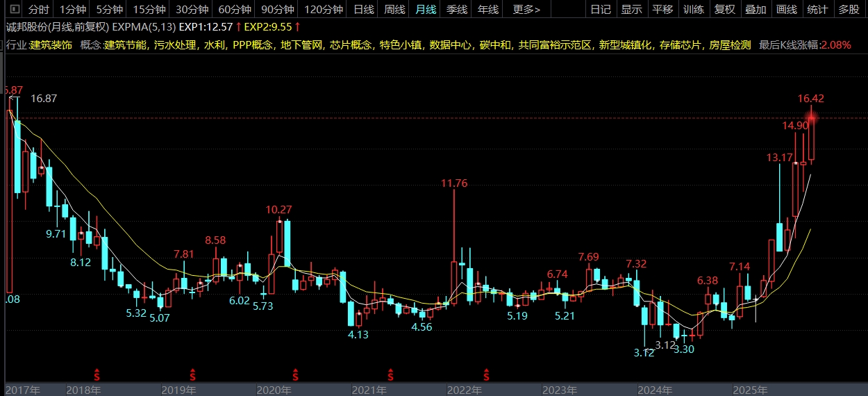The image size is (868, 396).
Task: Open the 90分钟 chart period
Action: [277, 9]
